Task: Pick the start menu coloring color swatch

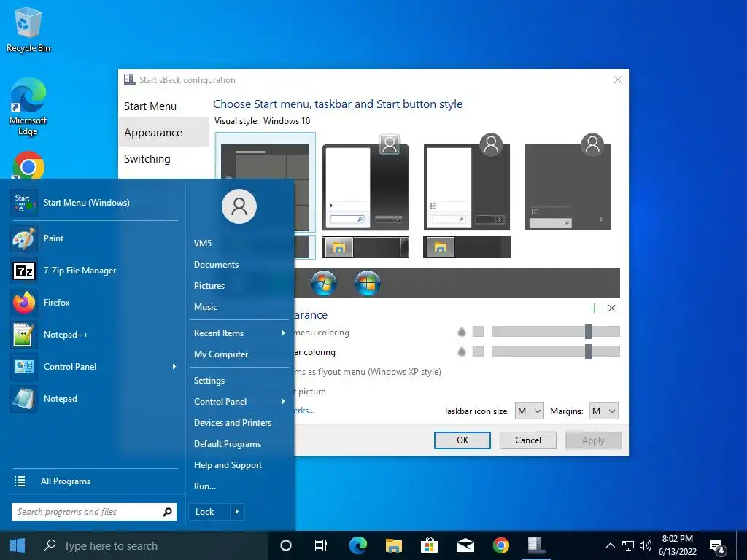Action: pyautogui.click(x=478, y=332)
